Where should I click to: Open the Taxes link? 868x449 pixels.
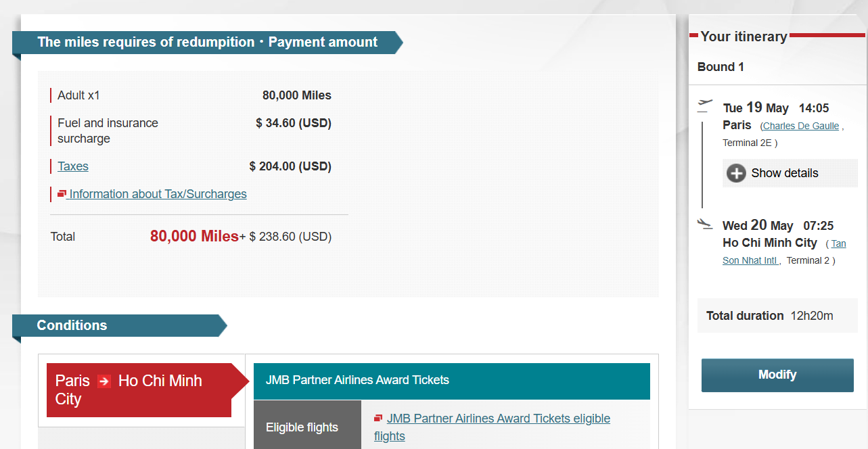point(73,166)
